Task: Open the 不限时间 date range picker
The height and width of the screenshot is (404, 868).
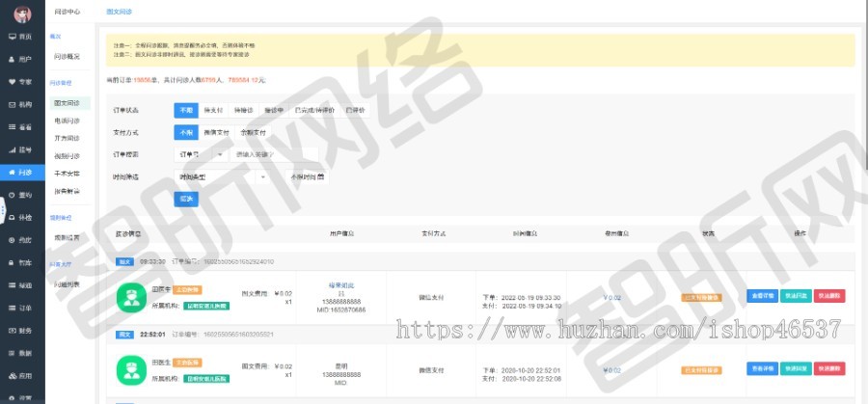Action: pos(308,177)
